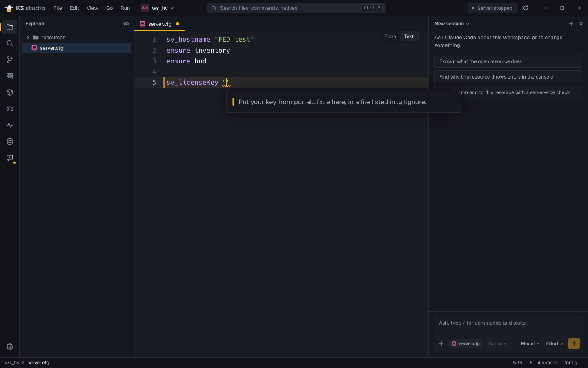
Task: Click the restart server refresh icon
Action: click(x=526, y=8)
